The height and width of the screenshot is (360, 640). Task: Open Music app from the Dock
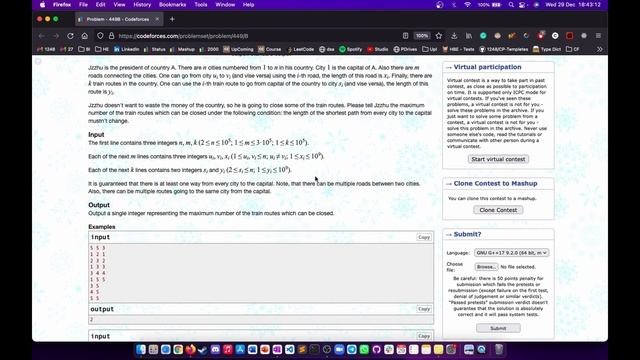(228, 349)
